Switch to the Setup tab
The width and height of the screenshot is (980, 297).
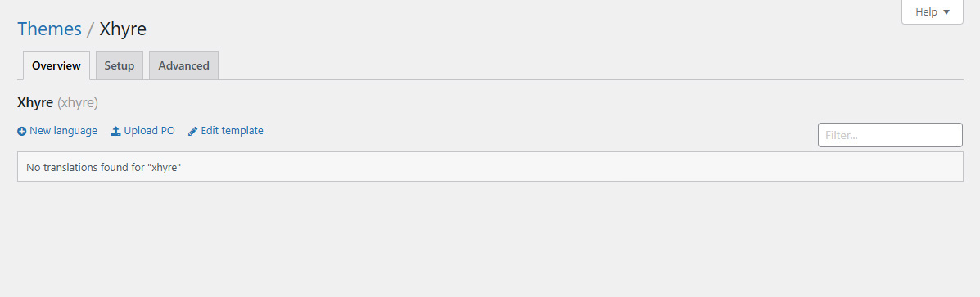[x=120, y=65]
